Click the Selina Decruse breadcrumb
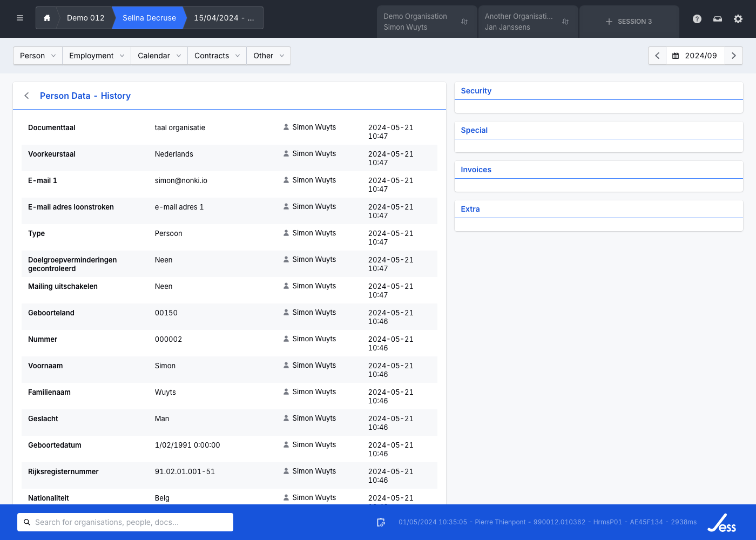The image size is (756, 540). click(149, 18)
